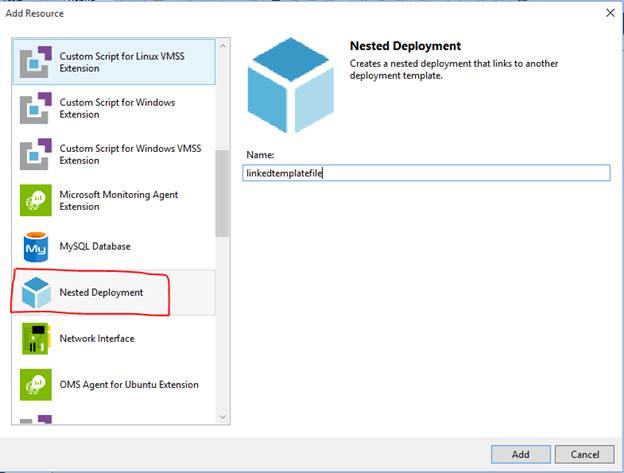Click the resource list scroll down arrow
Viewport: 624px width, 473px height.
(x=223, y=417)
